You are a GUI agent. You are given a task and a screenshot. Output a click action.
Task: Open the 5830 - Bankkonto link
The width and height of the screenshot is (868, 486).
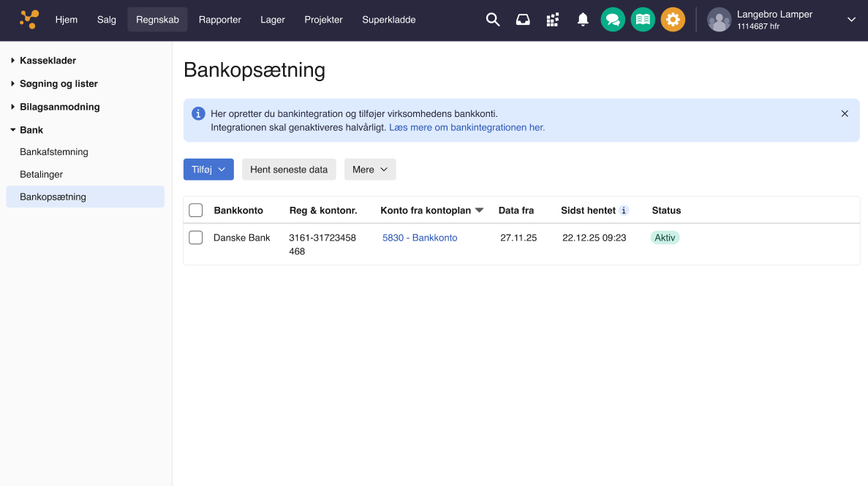(x=419, y=237)
